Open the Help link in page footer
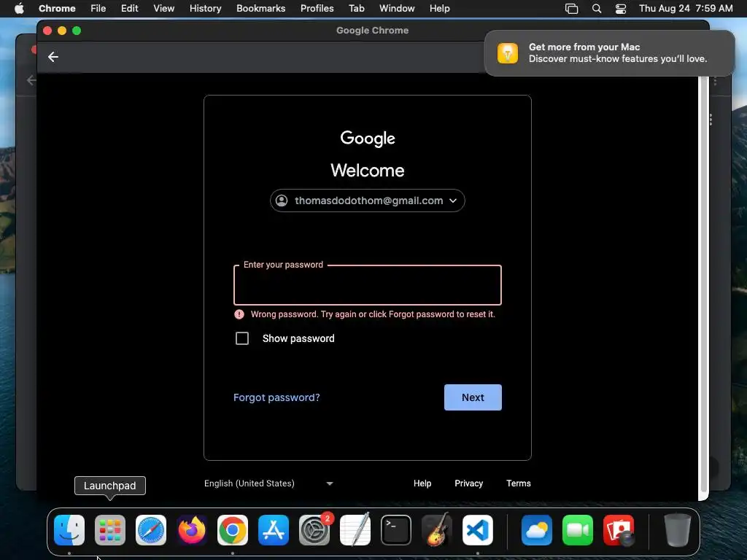The width and height of the screenshot is (747, 560). click(422, 483)
